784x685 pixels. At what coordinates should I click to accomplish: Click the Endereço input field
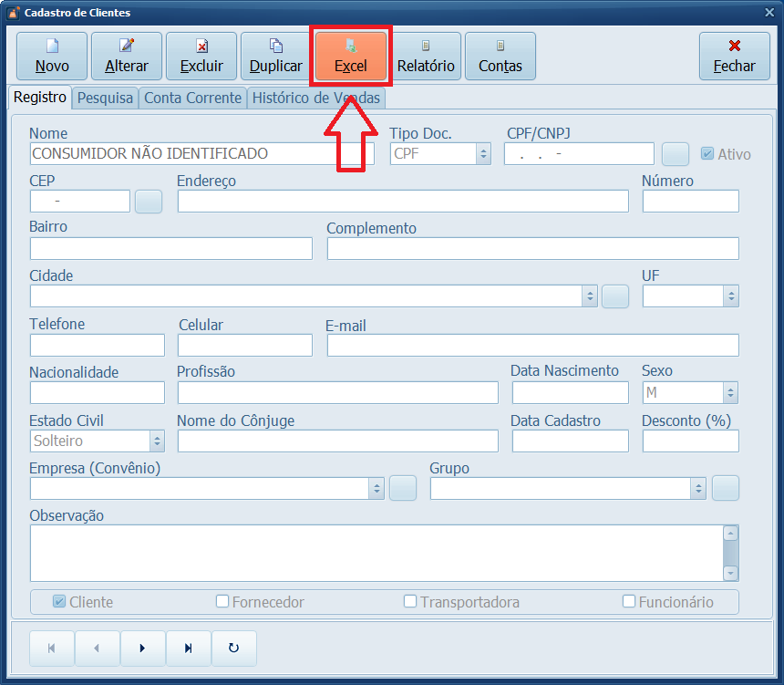[x=403, y=202]
